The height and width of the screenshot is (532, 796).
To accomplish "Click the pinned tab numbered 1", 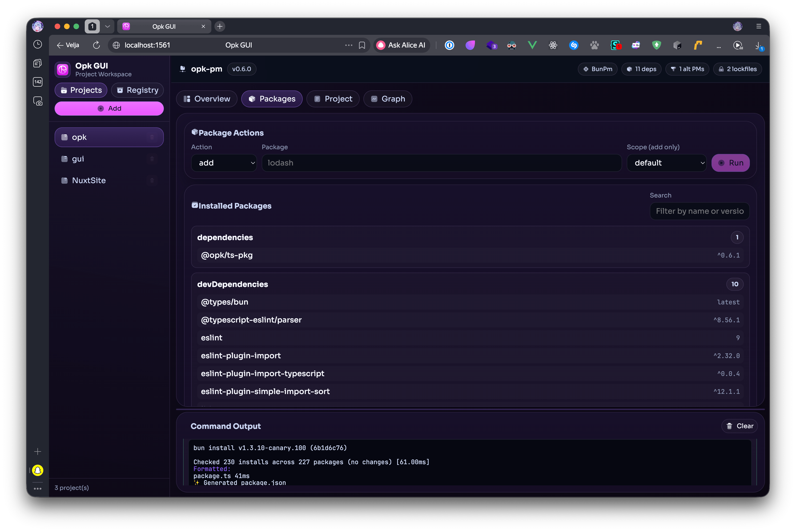I will (x=92, y=26).
